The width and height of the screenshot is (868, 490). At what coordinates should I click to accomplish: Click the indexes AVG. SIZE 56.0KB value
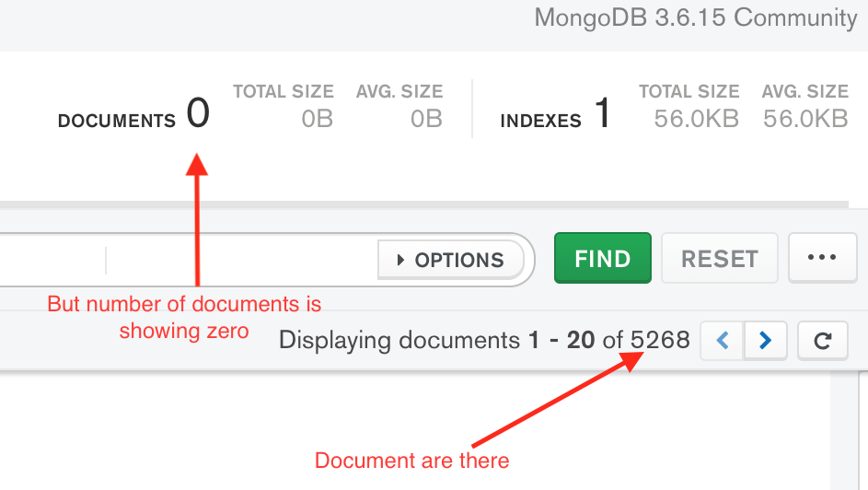tap(805, 119)
